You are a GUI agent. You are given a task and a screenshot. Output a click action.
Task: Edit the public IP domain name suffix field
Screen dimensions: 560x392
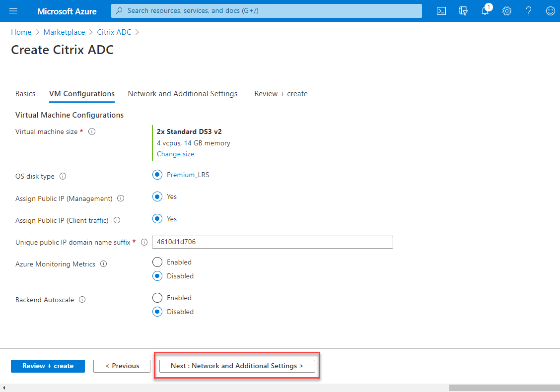[x=273, y=242]
